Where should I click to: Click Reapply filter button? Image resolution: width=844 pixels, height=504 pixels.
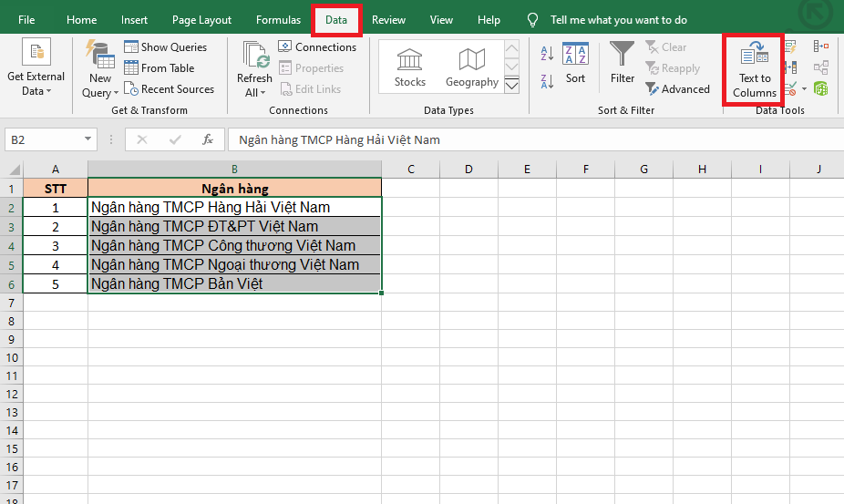click(x=673, y=68)
